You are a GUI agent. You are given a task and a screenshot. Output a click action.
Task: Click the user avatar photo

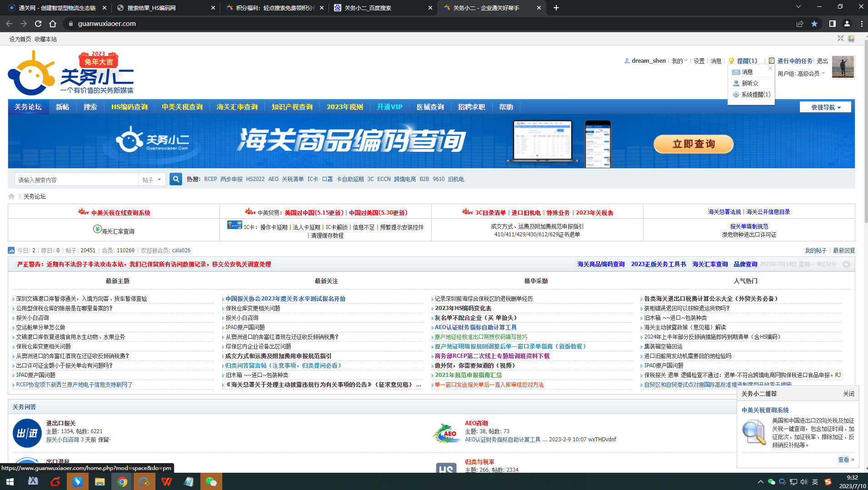tap(843, 67)
